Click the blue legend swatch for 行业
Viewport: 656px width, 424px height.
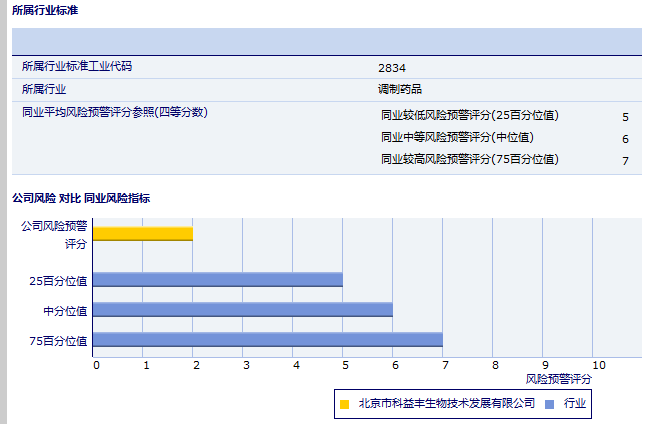[x=551, y=404]
